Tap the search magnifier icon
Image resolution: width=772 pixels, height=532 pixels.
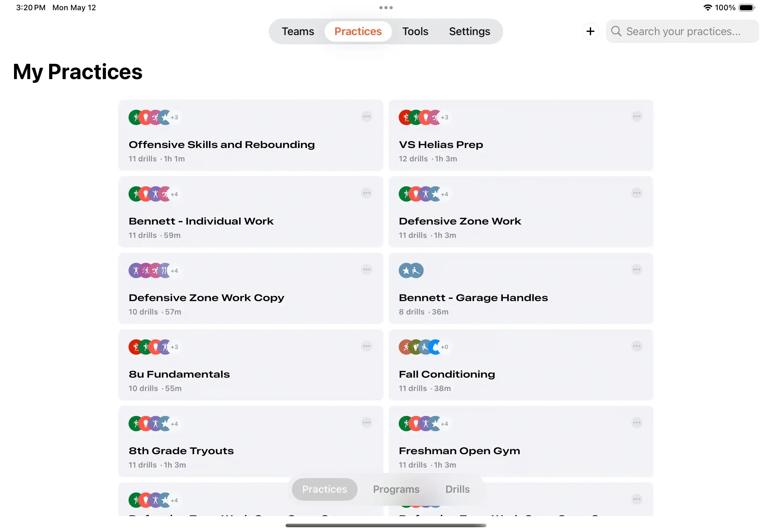616,31
